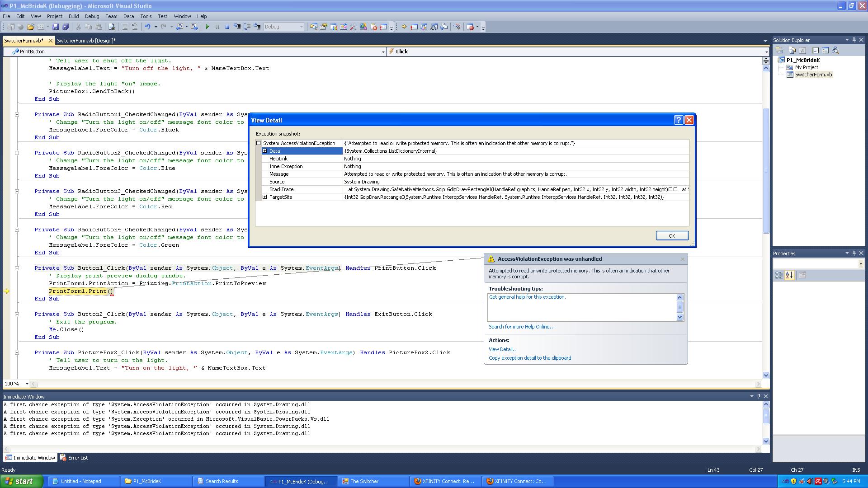Open the Windows start button

pos(22,481)
